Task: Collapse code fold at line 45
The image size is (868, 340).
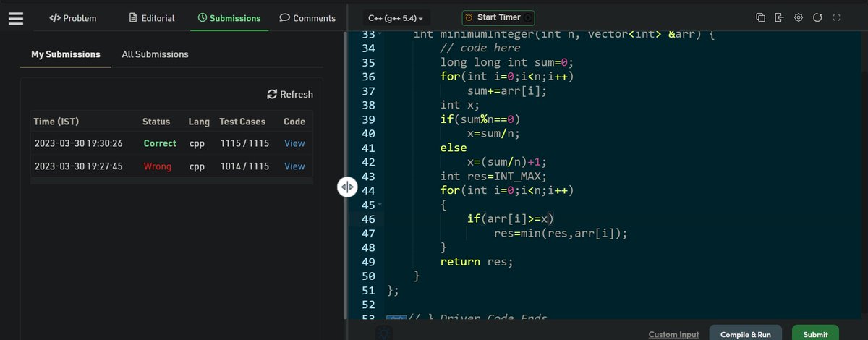Action: pyautogui.click(x=379, y=205)
